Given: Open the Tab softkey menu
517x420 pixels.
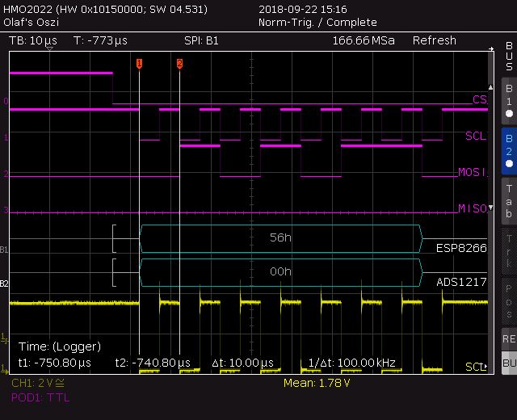Looking at the screenshot, I should [509, 201].
